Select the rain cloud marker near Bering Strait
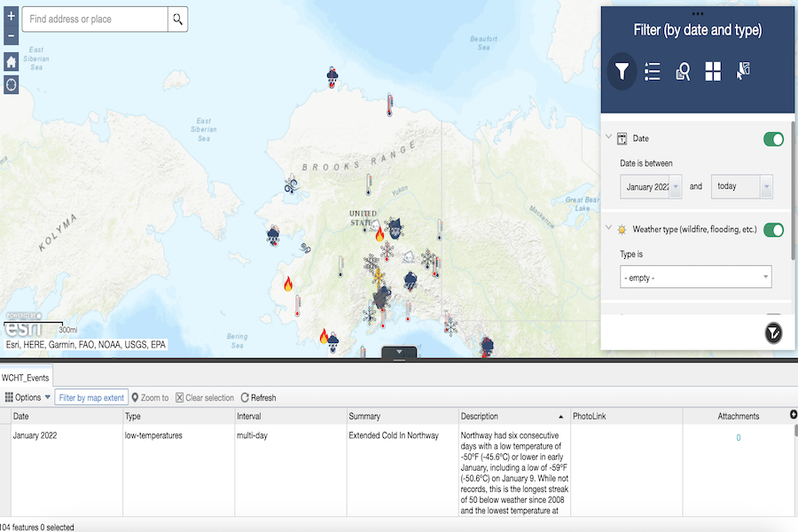The width and height of the screenshot is (798, 532). [273, 236]
